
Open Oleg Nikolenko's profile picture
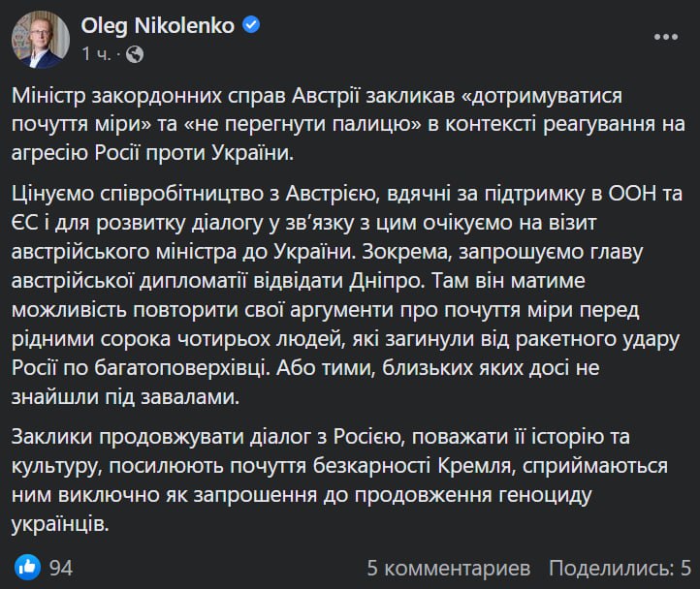pos(40,39)
